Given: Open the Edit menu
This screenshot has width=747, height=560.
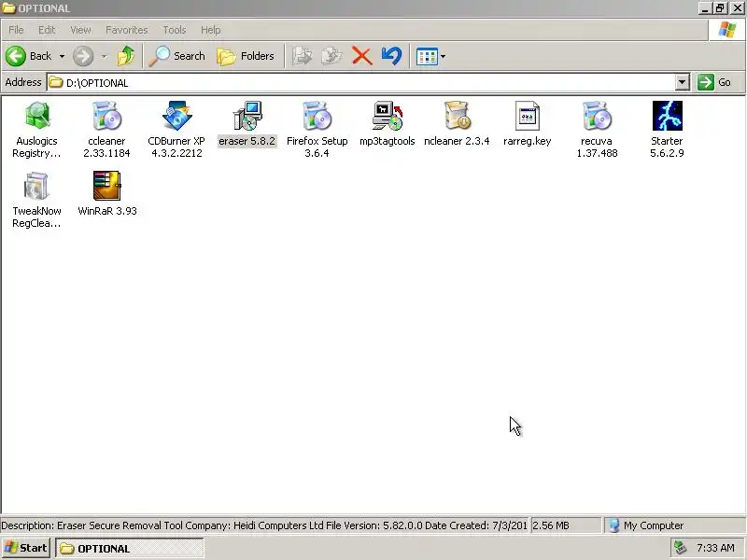Looking at the screenshot, I should click(47, 30).
